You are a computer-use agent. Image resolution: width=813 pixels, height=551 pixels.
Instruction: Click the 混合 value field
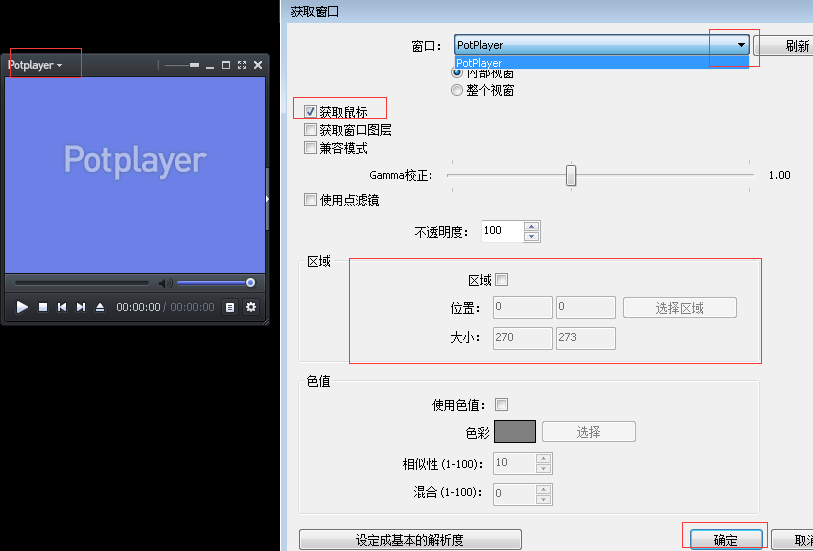coord(514,494)
